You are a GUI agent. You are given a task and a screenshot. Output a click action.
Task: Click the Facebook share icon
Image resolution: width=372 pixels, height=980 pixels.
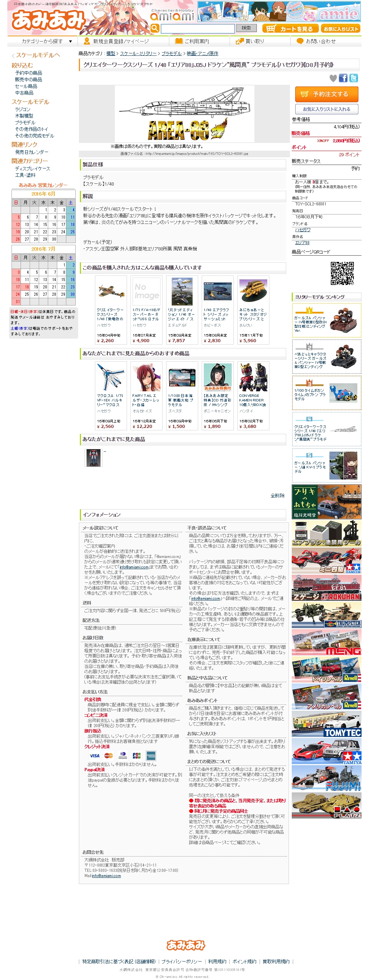click(x=343, y=78)
